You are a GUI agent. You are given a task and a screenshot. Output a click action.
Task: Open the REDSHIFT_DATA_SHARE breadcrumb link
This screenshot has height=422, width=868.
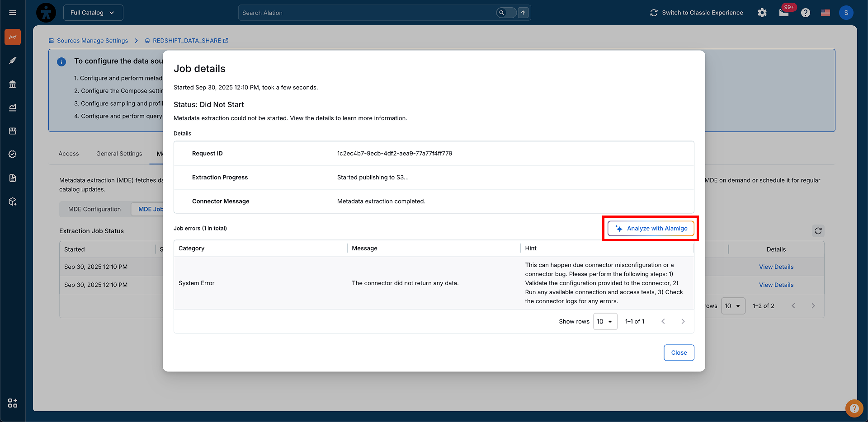187,41
